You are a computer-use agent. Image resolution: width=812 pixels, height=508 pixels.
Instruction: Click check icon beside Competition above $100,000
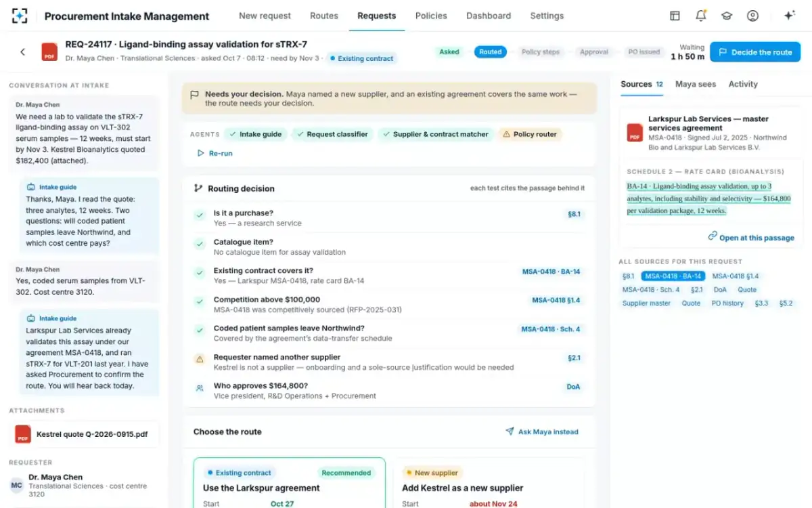[x=200, y=301]
